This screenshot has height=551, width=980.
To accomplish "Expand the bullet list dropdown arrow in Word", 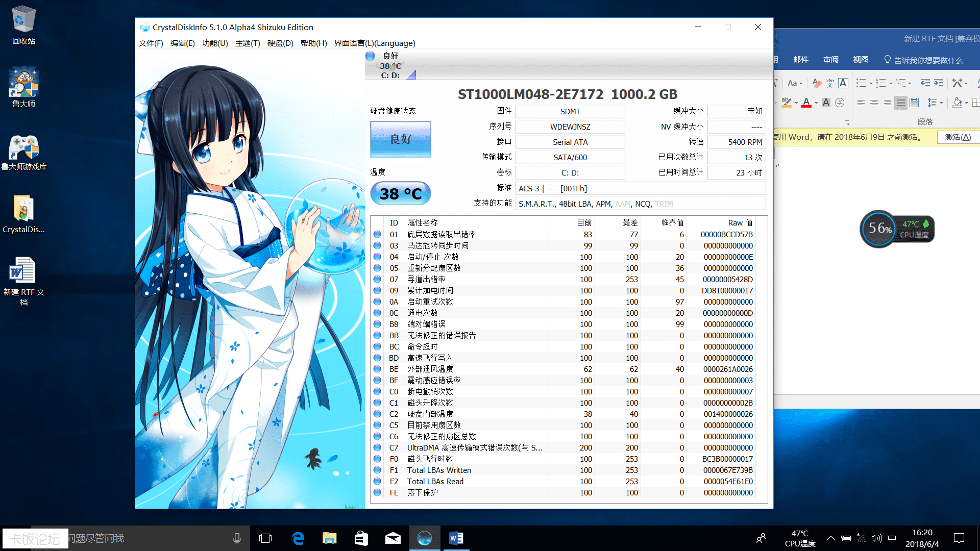I will click(x=870, y=83).
